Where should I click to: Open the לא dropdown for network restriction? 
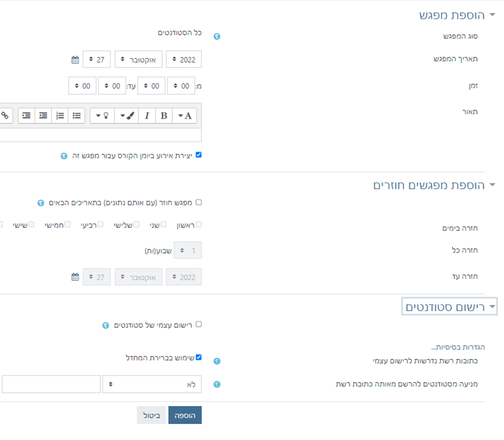(152, 384)
